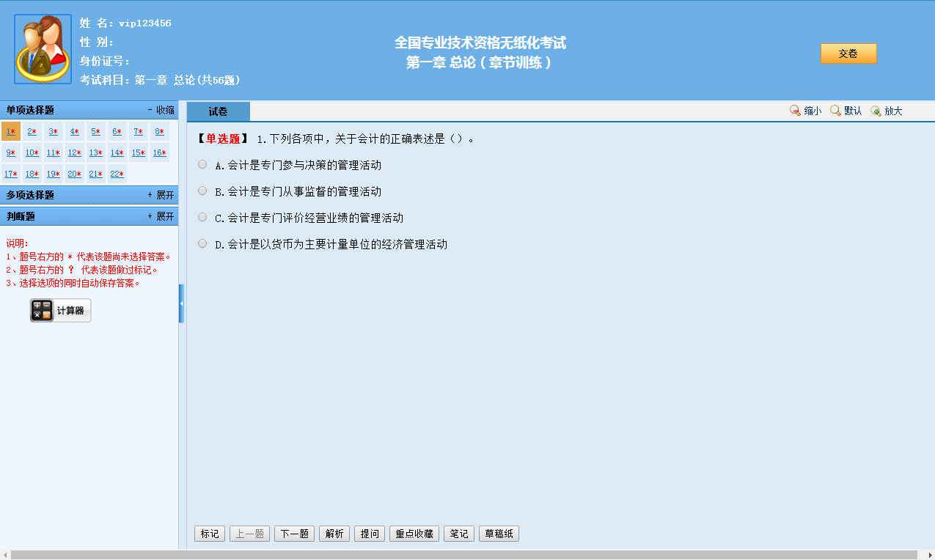Select answer C 会计是专门评价经营业绩的管理活动

point(202,217)
